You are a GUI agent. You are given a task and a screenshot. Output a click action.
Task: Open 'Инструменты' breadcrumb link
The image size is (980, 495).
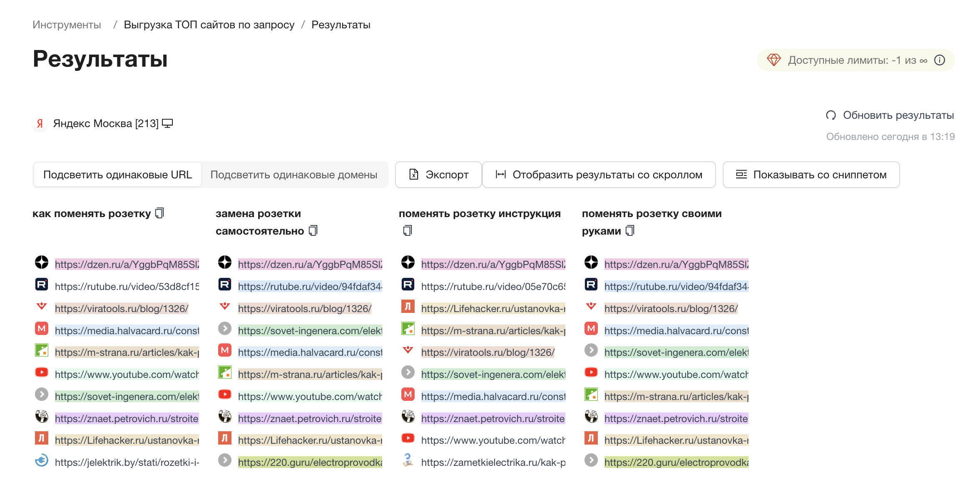pos(67,25)
